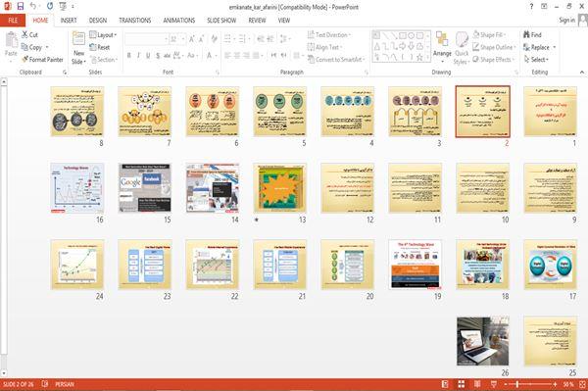
Task: Click the Paste button
Action: coord(11,44)
